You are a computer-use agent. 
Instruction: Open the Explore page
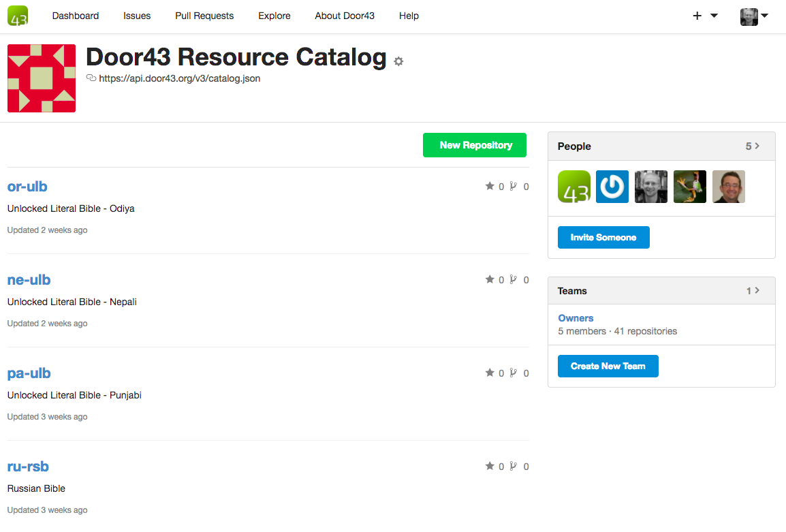(274, 16)
